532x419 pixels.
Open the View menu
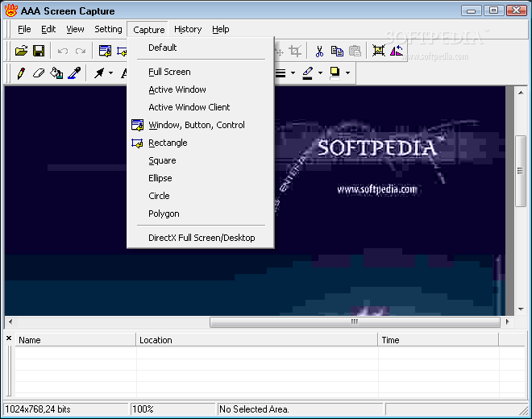(x=75, y=29)
